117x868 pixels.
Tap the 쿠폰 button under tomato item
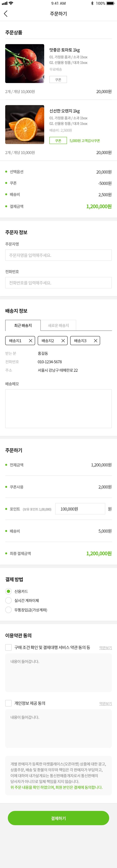tap(58, 79)
